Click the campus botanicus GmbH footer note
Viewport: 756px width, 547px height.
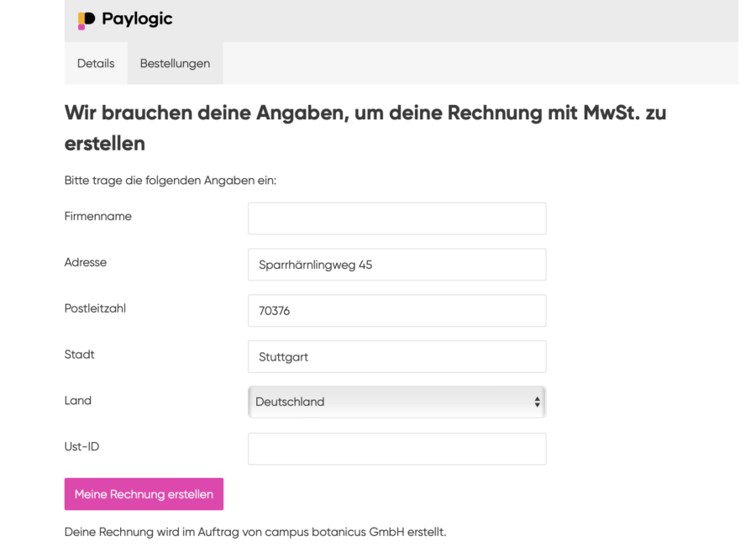pos(255,532)
